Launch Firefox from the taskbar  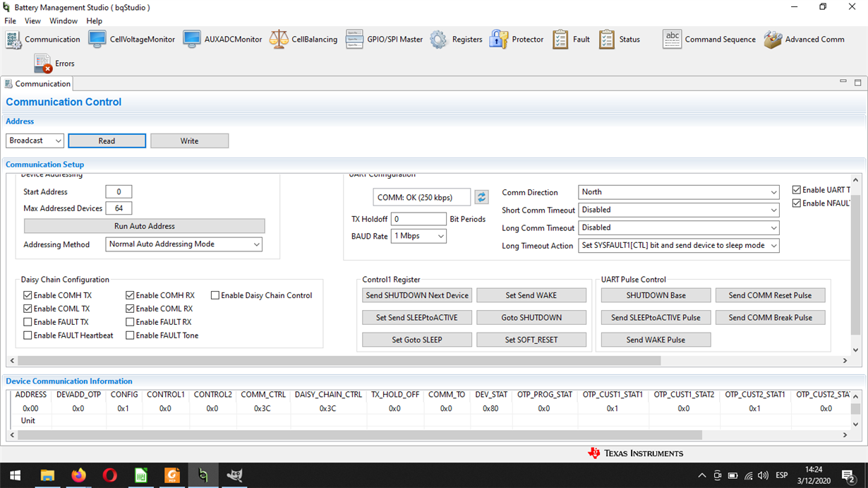pos(78,475)
